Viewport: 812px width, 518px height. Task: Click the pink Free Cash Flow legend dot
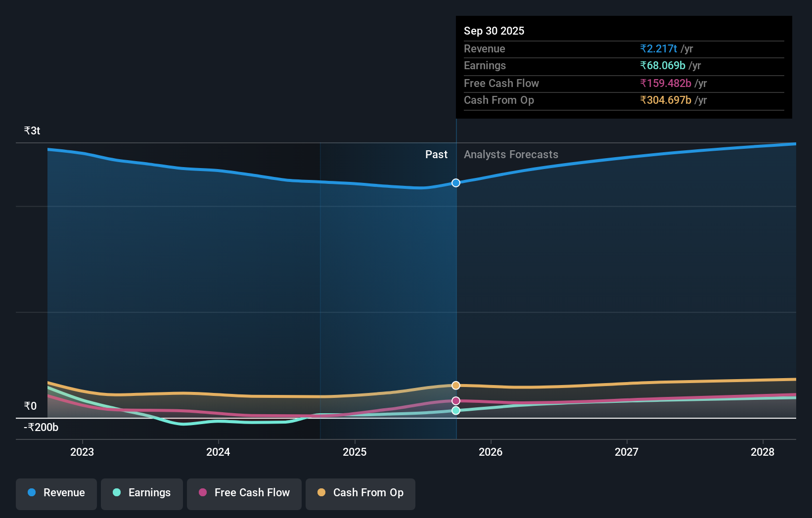tap(203, 493)
